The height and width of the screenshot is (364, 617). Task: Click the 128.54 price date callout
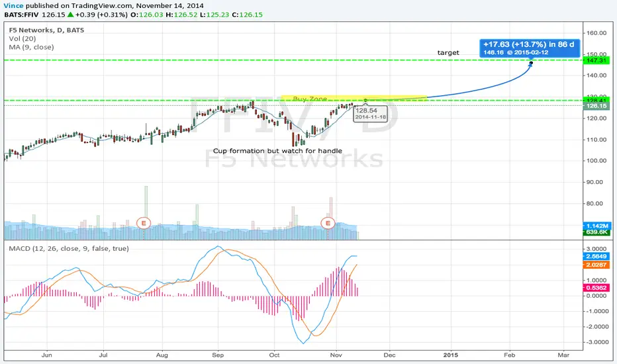coord(370,113)
